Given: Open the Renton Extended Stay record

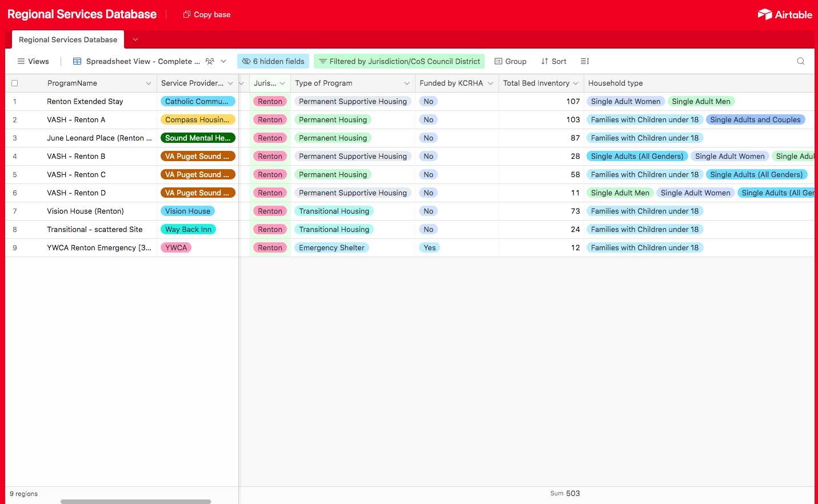Looking at the screenshot, I should [x=85, y=101].
